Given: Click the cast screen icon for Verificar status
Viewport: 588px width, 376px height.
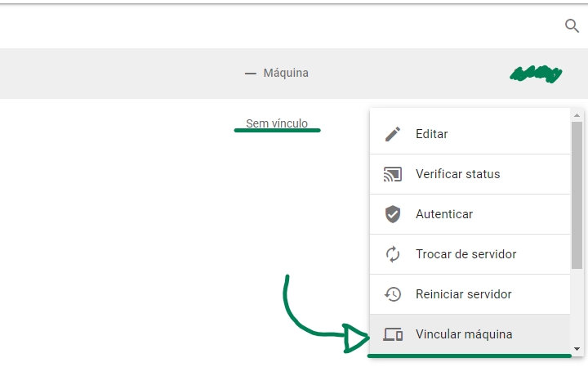Looking at the screenshot, I should point(393,174).
